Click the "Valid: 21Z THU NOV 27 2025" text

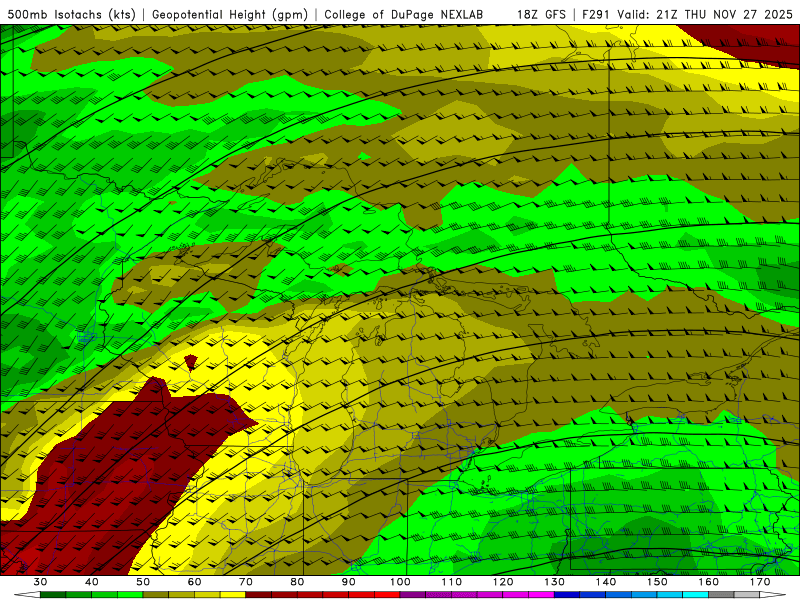(x=705, y=14)
